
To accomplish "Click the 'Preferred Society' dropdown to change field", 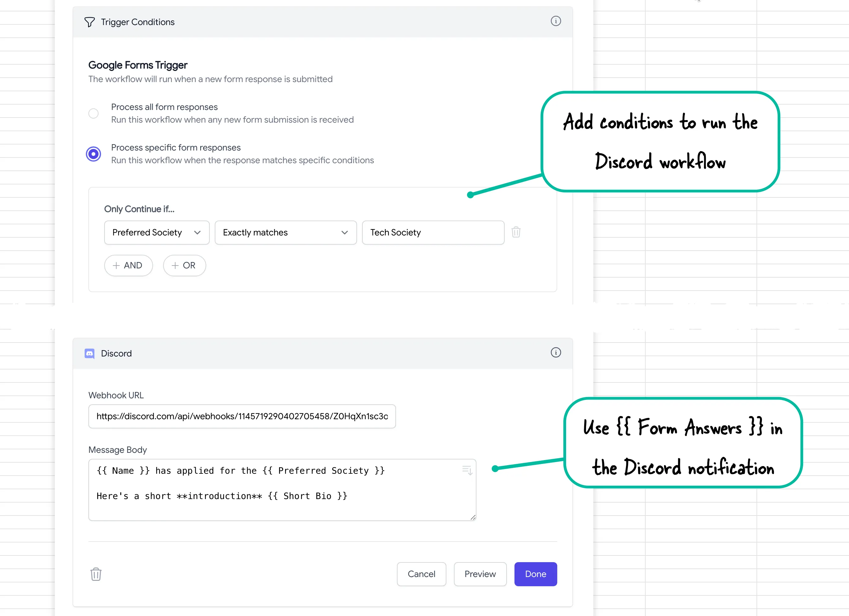I will pyautogui.click(x=156, y=232).
